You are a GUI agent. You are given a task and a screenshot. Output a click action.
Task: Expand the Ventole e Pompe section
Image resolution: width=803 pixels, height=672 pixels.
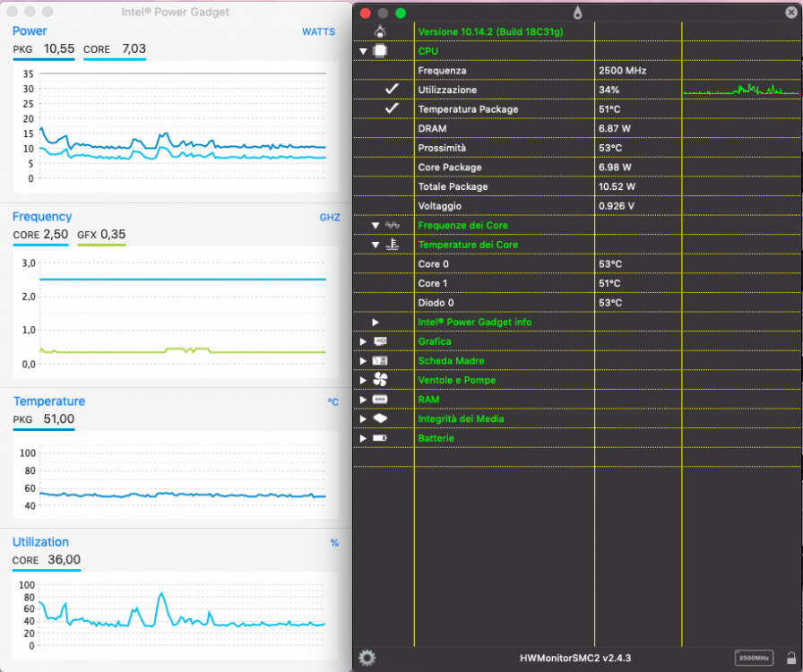(x=363, y=380)
